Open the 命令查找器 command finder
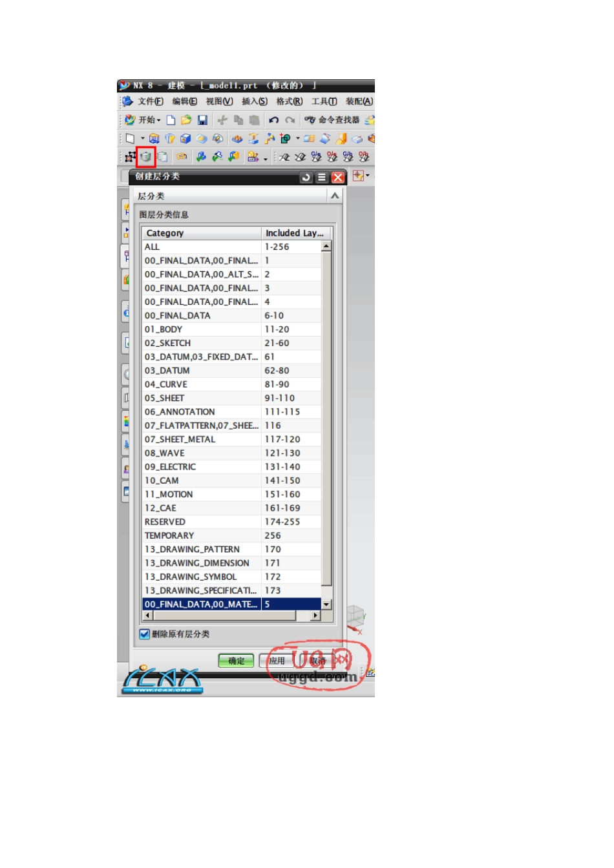 click(x=332, y=120)
